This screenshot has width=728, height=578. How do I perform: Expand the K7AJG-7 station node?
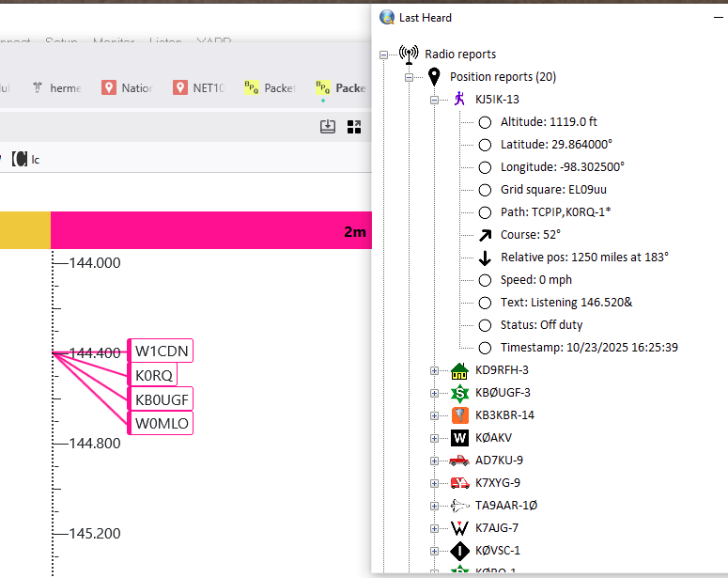click(434, 528)
